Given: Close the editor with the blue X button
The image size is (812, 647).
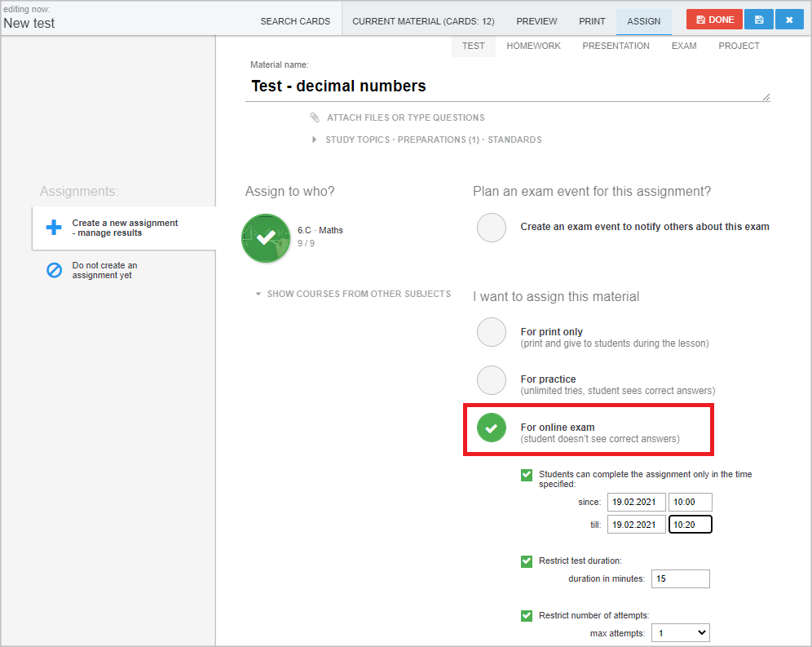Looking at the screenshot, I should 788,20.
